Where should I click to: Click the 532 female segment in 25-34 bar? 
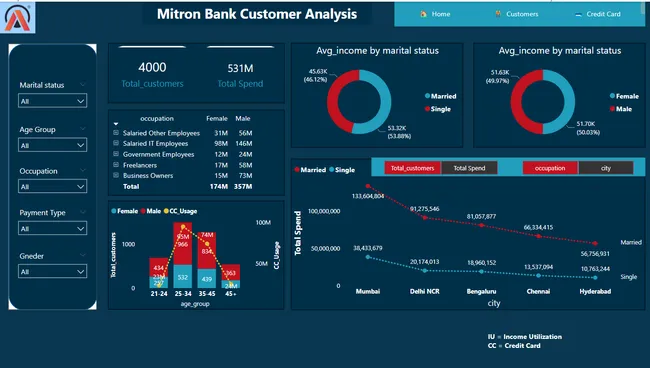tap(183, 277)
